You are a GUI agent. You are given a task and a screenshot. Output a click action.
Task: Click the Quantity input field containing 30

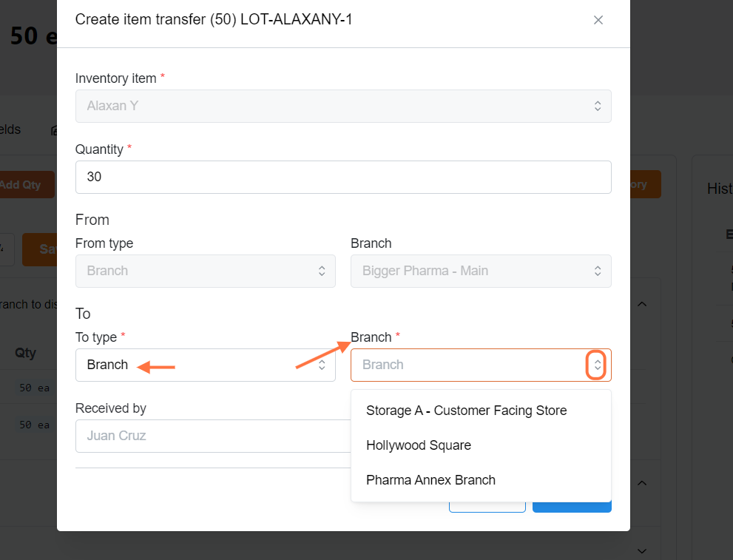pyautogui.click(x=343, y=177)
